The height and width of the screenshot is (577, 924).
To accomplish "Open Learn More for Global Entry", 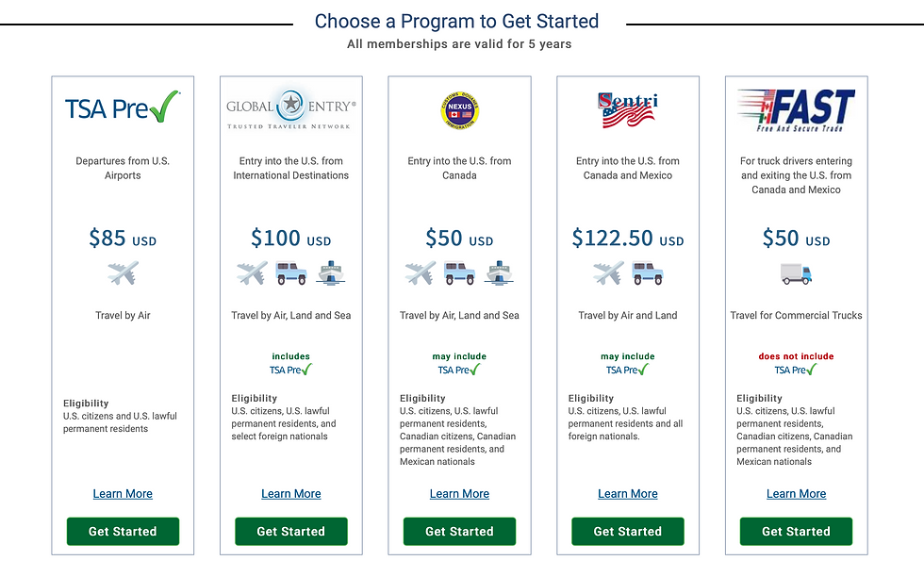I will click(x=291, y=494).
